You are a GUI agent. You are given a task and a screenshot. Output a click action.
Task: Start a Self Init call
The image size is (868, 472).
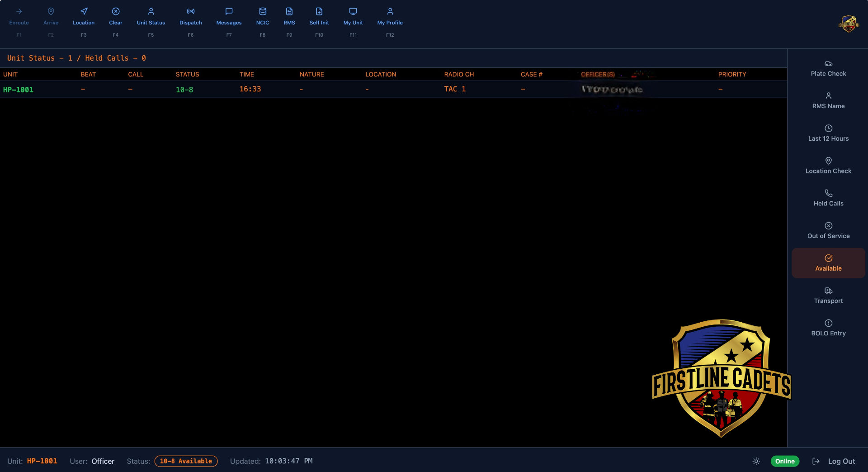[x=319, y=22]
